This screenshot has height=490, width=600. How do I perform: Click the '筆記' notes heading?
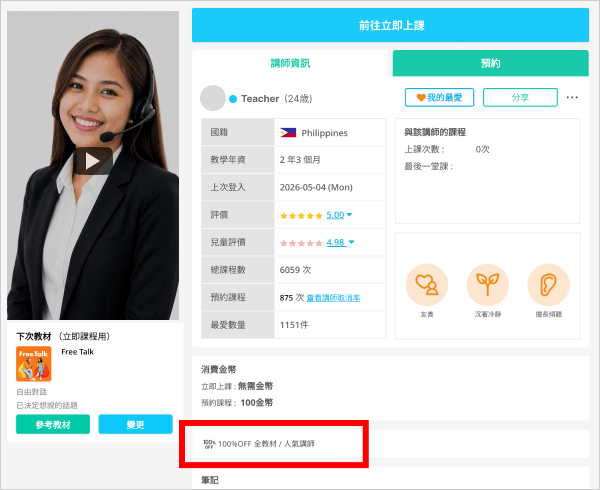point(210,480)
